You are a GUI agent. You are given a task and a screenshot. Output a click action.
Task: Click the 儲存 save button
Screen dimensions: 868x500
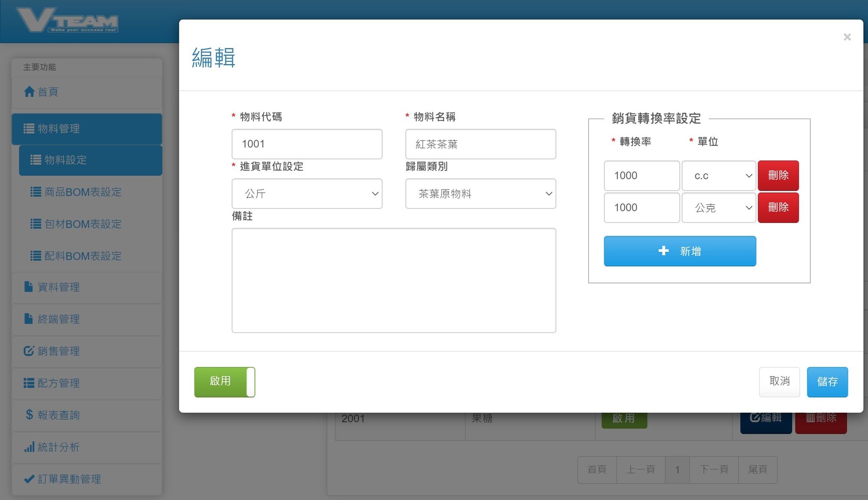coord(827,382)
